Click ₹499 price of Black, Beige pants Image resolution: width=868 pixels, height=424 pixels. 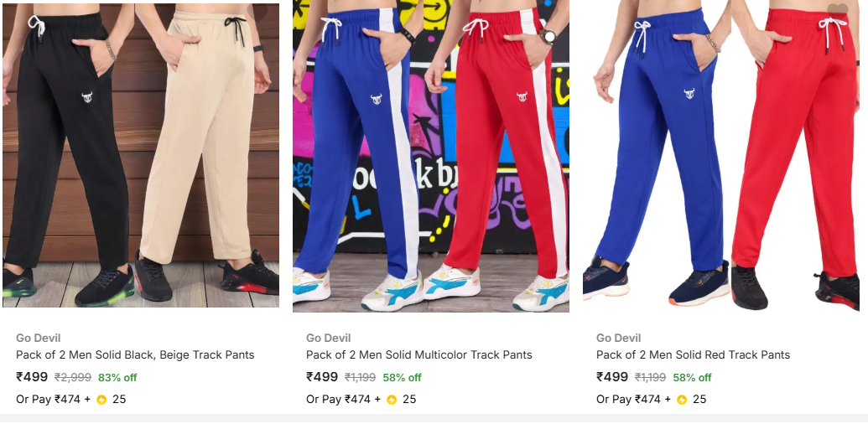coord(32,377)
